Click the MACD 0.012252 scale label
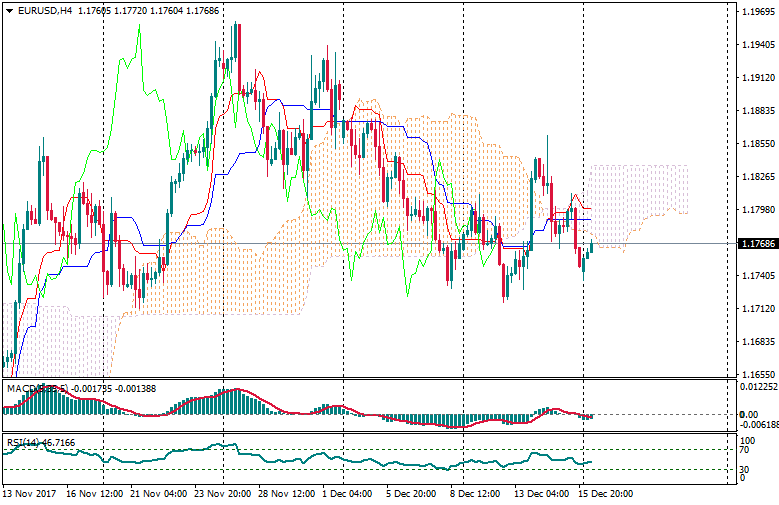The height and width of the screenshot is (505, 779). tap(754, 386)
